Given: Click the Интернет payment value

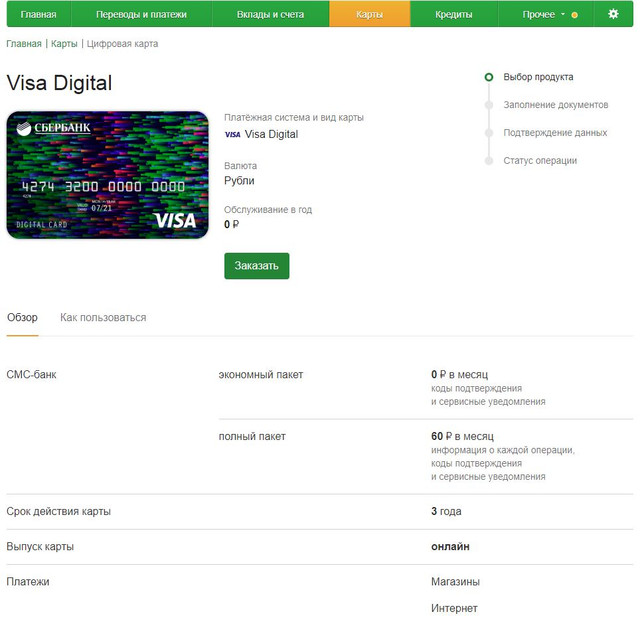Looking at the screenshot, I should coord(454,608).
